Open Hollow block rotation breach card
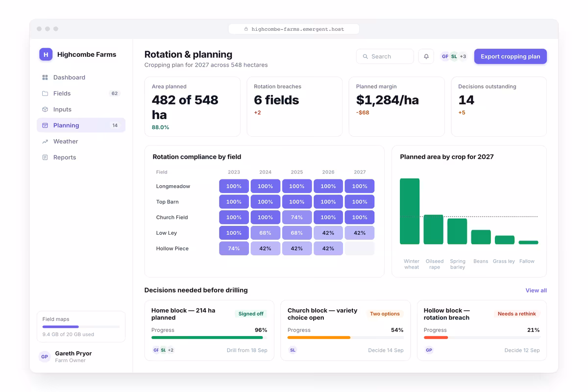 pyautogui.click(x=482, y=330)
